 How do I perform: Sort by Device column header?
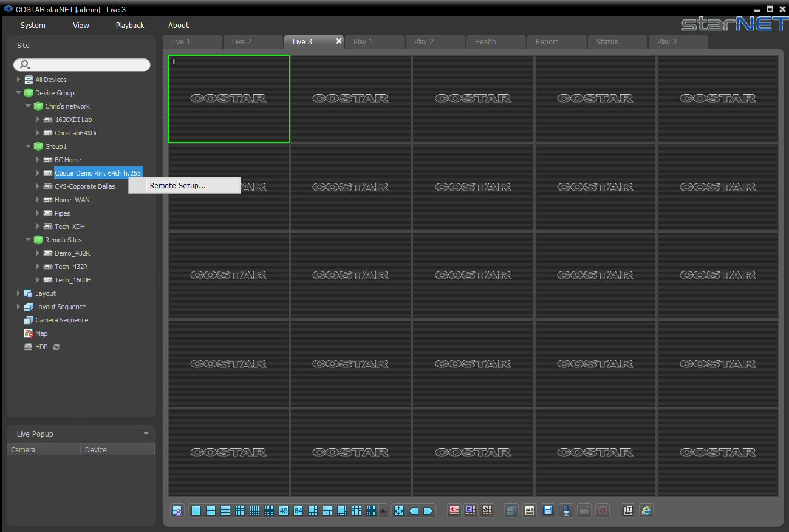tap(118, 450)
